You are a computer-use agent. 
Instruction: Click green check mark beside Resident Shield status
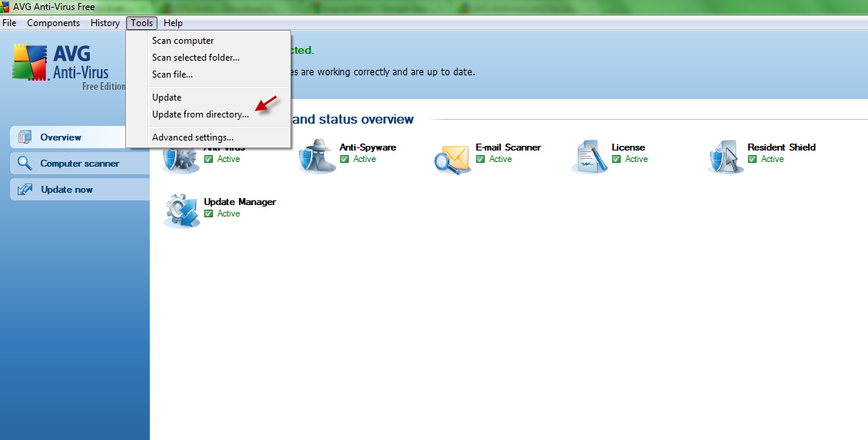[x=752, y=159]
